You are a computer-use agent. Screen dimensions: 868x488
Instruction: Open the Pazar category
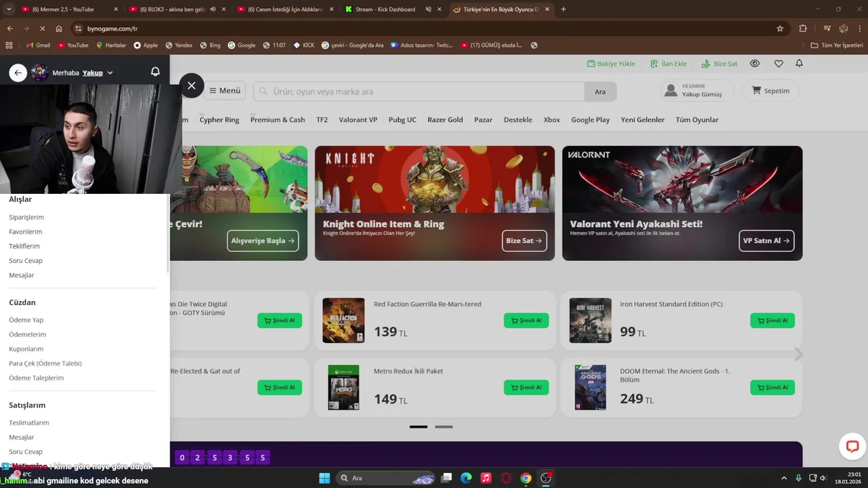(x=484, y=120)
